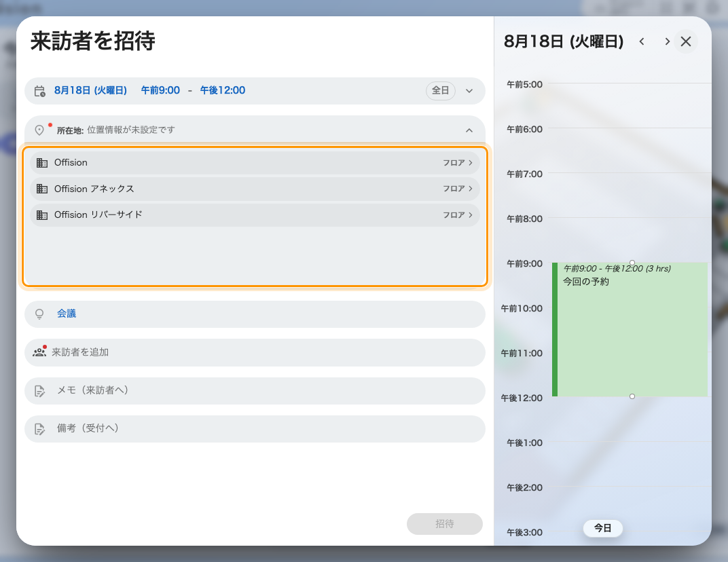Change the start time 午前9:00

(160, 90)
